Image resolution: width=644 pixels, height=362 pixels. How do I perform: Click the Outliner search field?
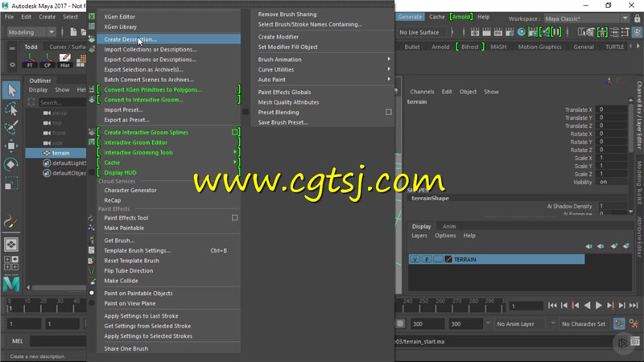coord(62,102)
